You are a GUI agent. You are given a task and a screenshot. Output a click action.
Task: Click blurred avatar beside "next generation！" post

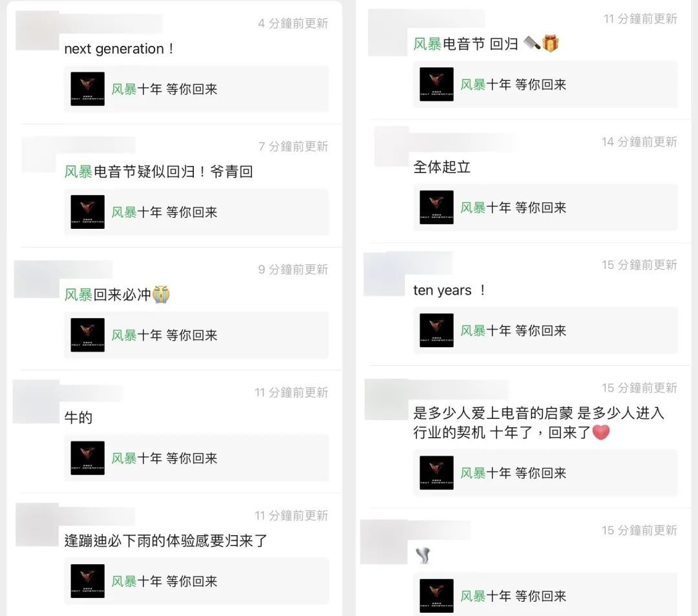pyautogui.click(x=37, y=30)
